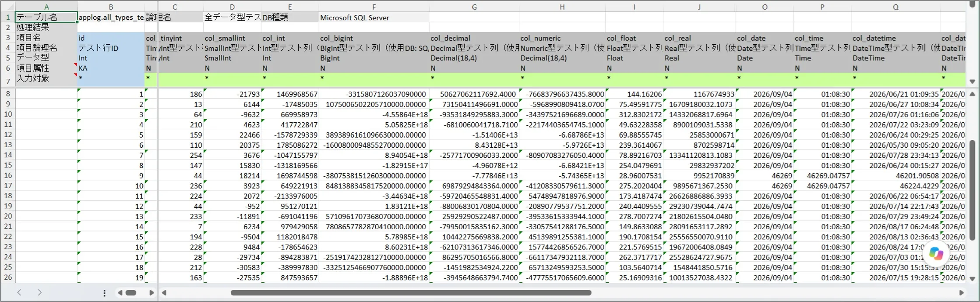
Task: Select row 26 header
Action: coord(8,277)
